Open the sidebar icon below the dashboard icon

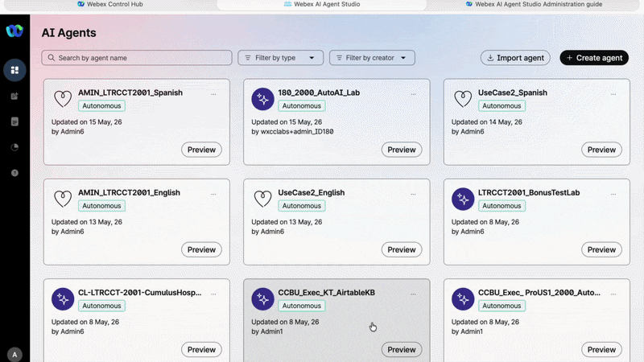(x=14, y=96)
